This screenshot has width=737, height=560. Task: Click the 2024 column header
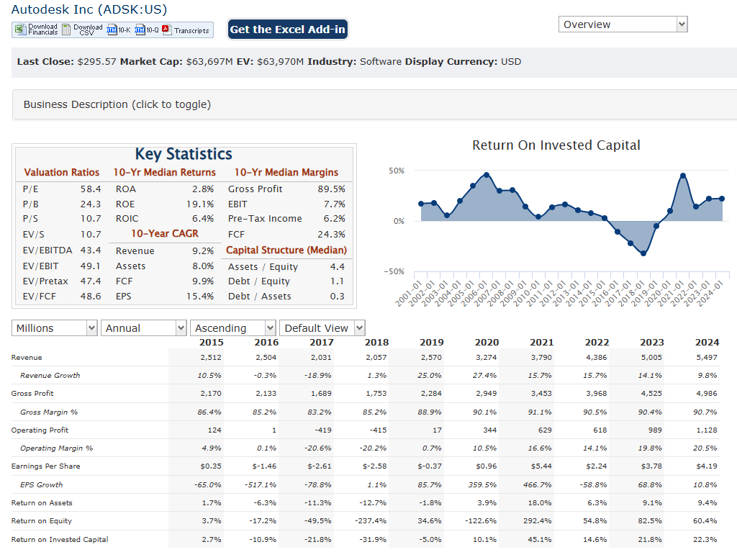pos(707,343)
